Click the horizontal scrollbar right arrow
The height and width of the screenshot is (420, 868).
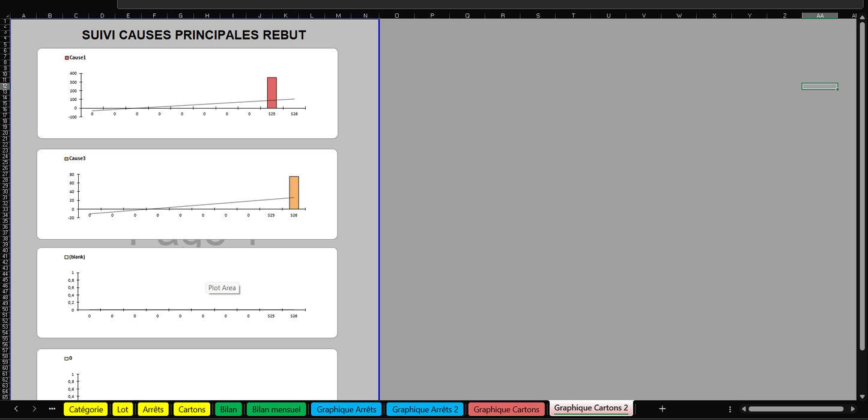pos(854,409)
